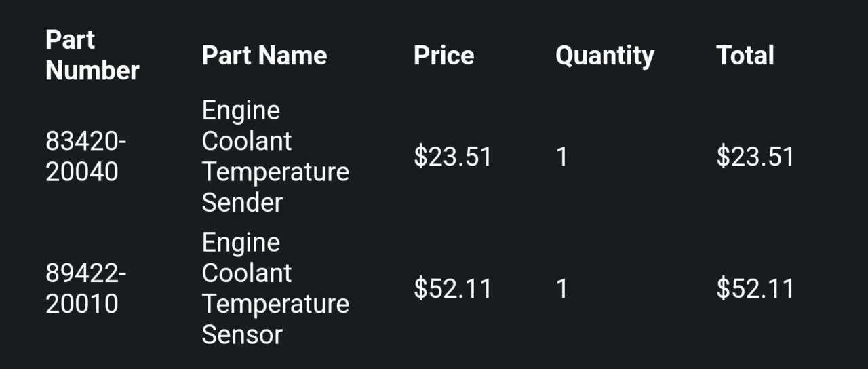
Task: Click the $23.51 total cell
Action: (x=755, y=157)
